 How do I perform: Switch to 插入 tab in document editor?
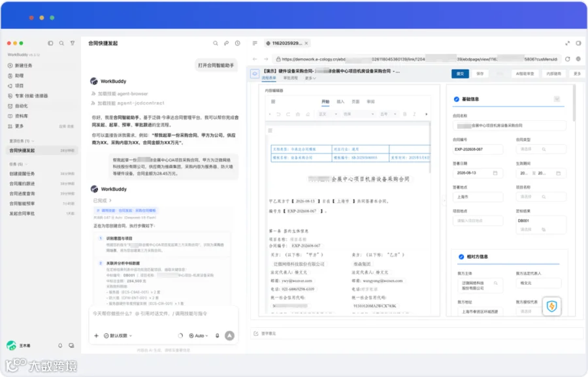coord(340,102)
